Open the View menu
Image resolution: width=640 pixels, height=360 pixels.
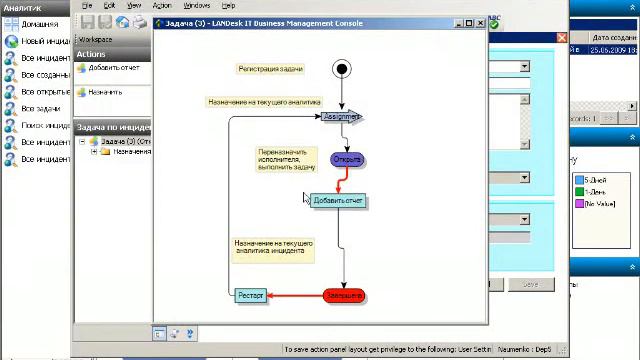point(134,6)
